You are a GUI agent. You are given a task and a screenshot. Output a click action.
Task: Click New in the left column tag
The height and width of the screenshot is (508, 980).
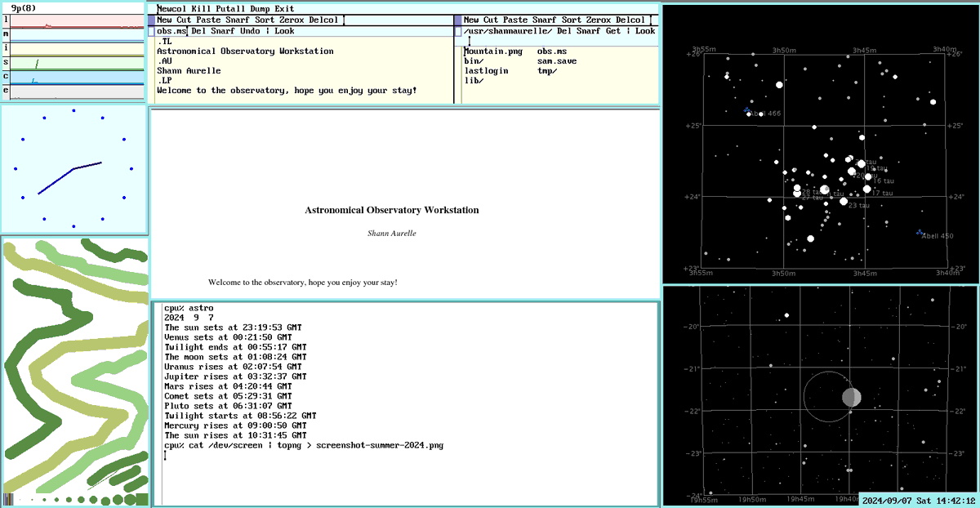pyautogui.click(x=164, y=20)
